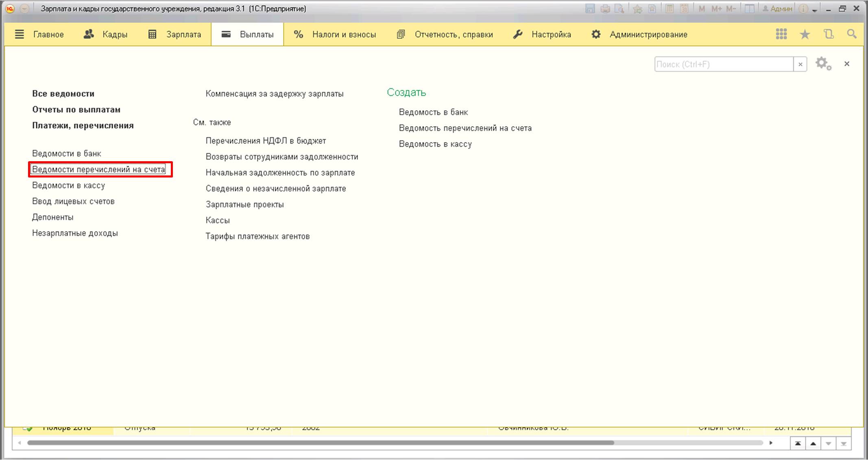
Task: Click the scrollbar left arrow
Action: pos(20,443)
